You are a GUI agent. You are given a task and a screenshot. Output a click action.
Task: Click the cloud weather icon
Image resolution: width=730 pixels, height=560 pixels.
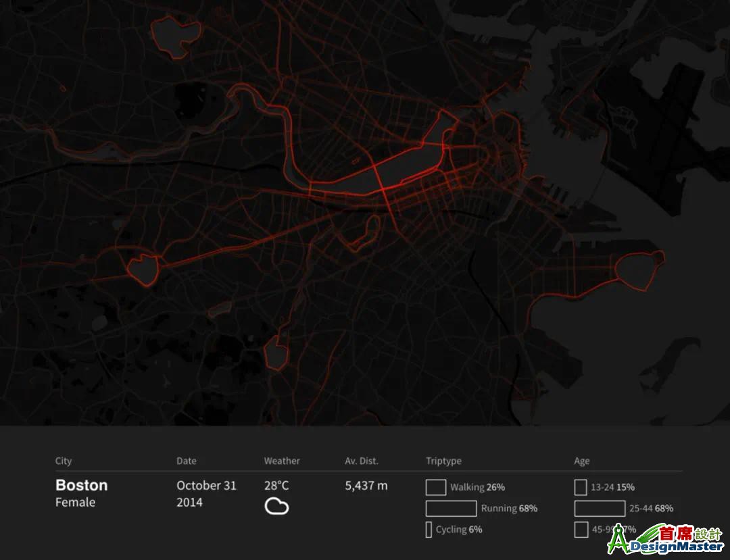276,506
